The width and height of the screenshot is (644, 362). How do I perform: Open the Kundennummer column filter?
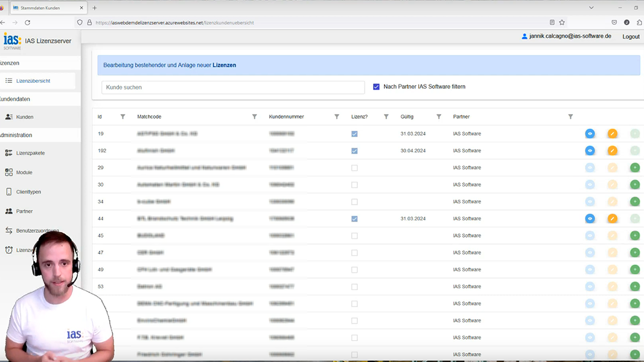click(337, 116)
